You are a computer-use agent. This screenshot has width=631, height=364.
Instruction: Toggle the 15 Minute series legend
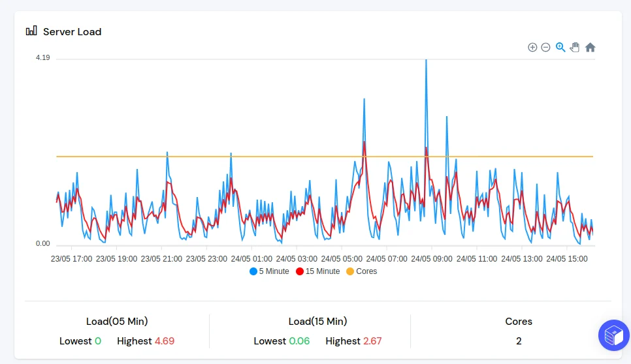pyautogui.click(x=318, y=271)
